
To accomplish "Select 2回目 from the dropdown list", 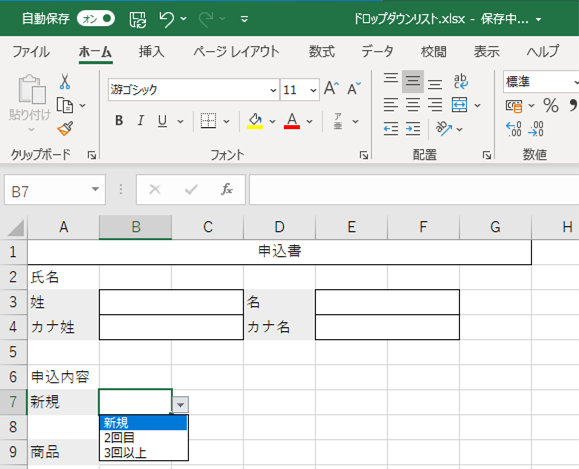I will pyautogui.click(x=144, y=438).
